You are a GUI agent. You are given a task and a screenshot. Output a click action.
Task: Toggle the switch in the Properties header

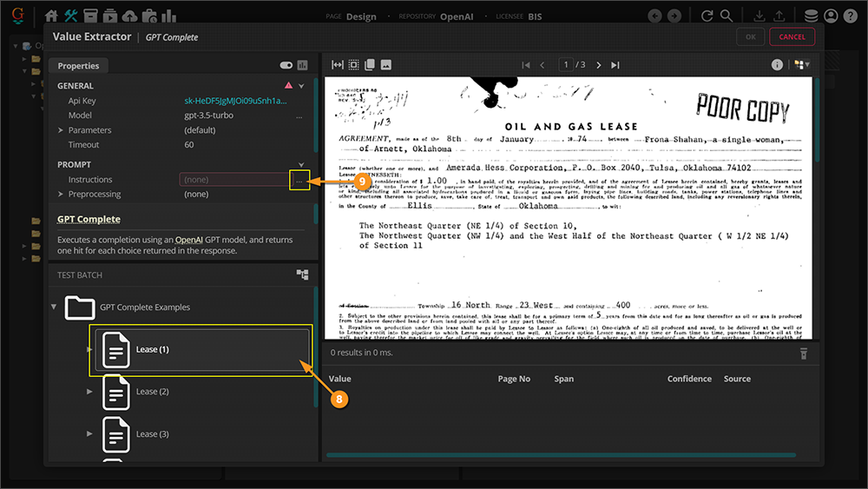(286, 65)
